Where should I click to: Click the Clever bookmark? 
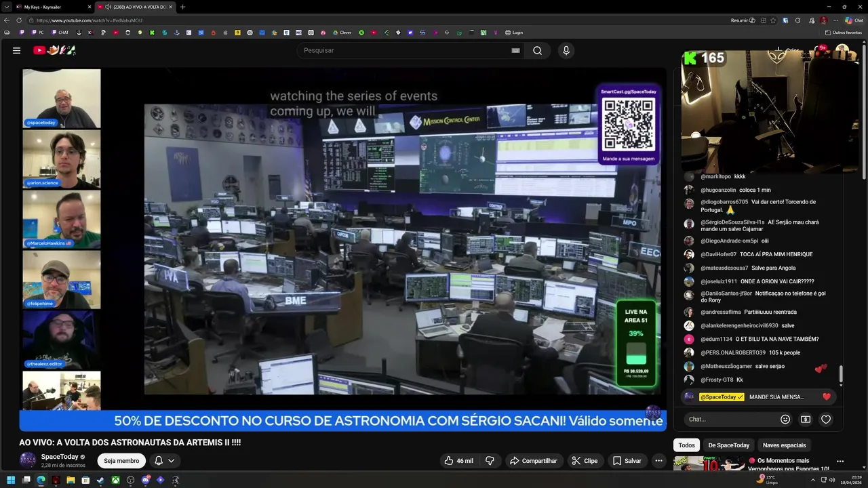[341, 33]
